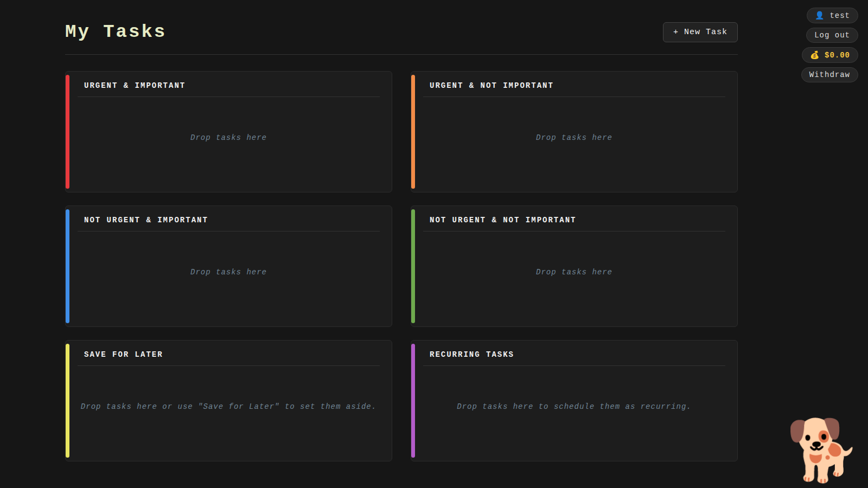868x488 pixels.
Task: Select the Recurring Tasks header
Action: click(471, 355)
